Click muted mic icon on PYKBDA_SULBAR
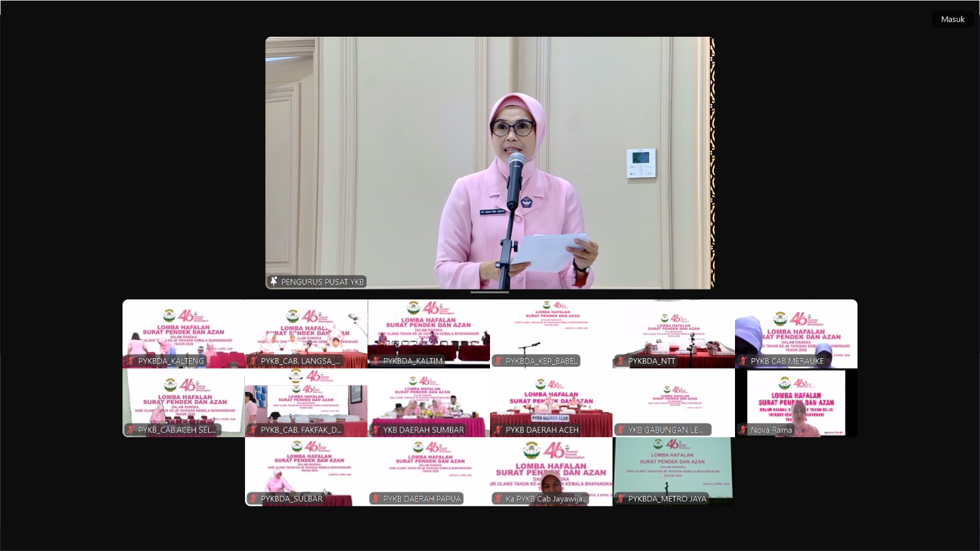 click(x=253, y=498)
